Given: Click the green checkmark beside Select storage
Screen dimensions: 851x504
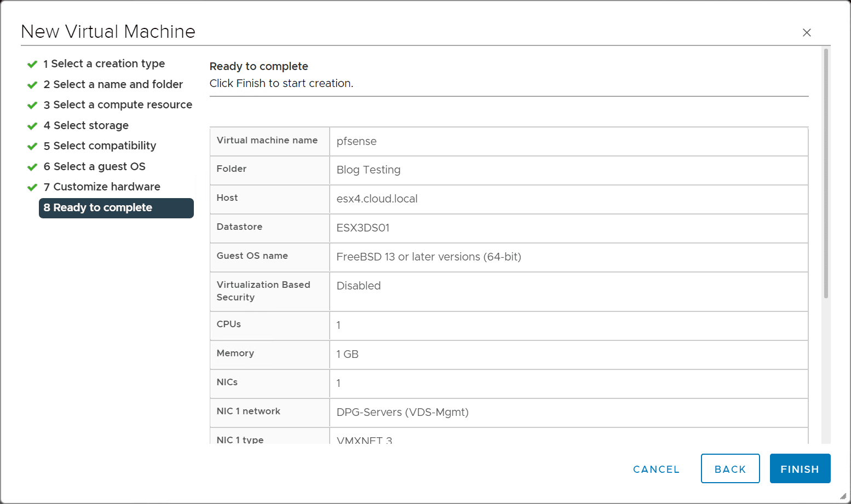Looking at the screenshot, I should click(x=32, y=126).
